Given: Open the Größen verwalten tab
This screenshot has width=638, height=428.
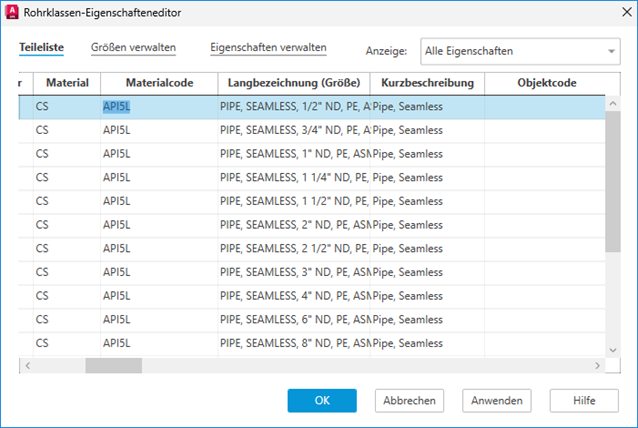Looking at the screenshot, I should [x=133, y=48].
